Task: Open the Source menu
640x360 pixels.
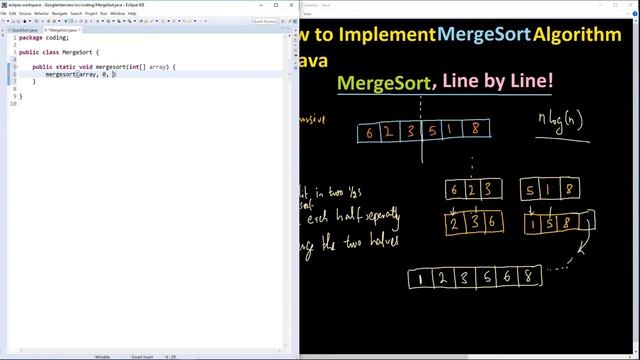Action: [25, 13]
